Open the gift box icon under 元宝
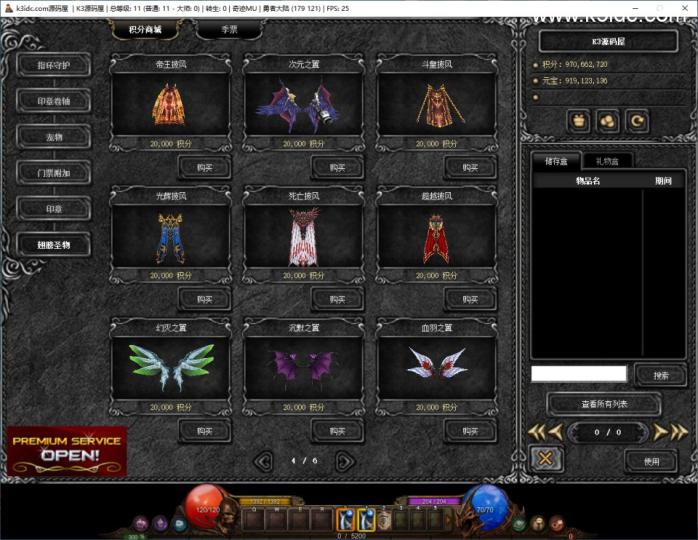 click(579, 121)
